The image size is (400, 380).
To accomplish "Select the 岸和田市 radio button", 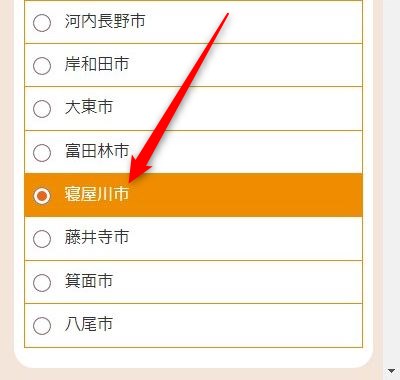I will (42, 66).
